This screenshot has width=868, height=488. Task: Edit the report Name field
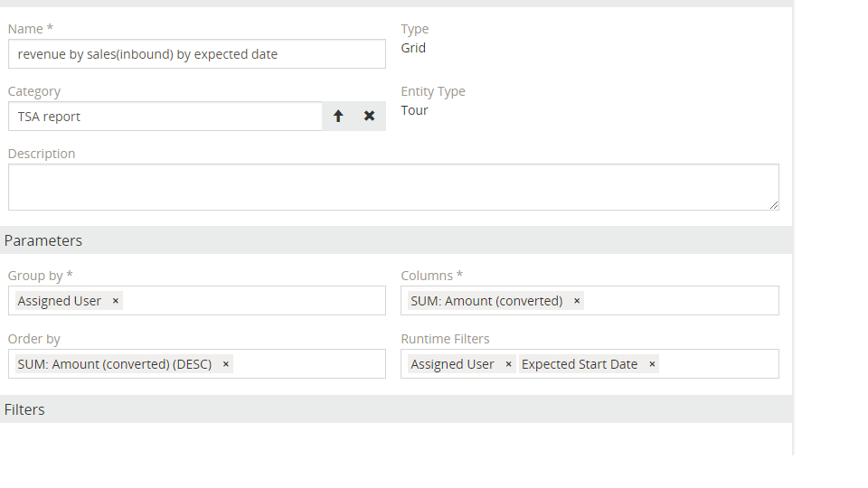click(x=196, y=54)
